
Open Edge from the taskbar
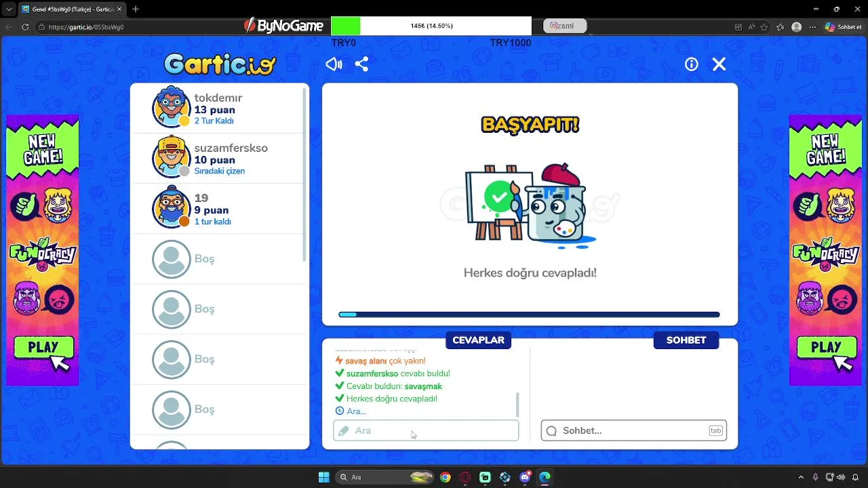point(545,477)
